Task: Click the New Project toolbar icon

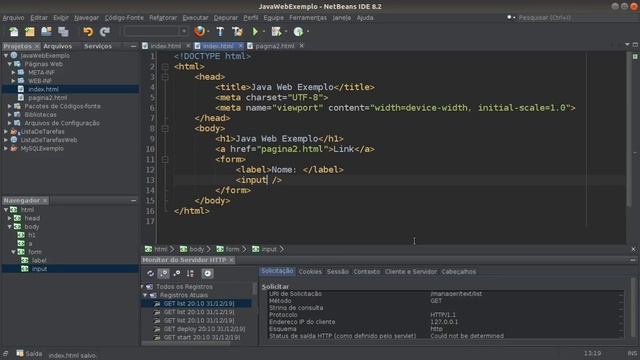Action: [x=30, y=31]
